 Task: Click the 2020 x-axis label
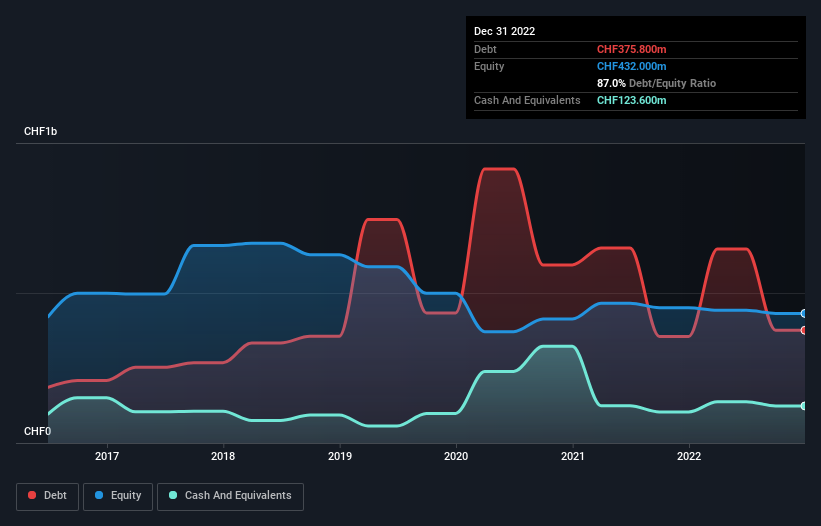(x=456, y=456)
